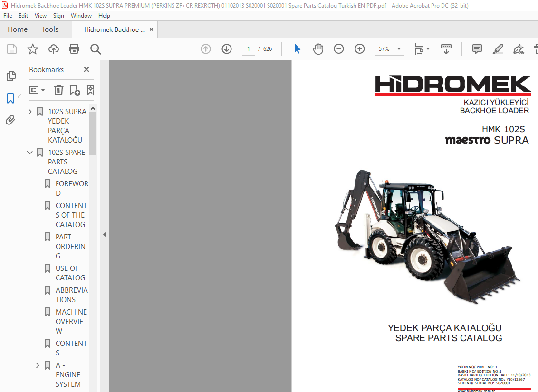Viewport: 538px width, 392px height.
Task: Toggle the Bookmarks panel icon
Action: [x=10, y=98]
